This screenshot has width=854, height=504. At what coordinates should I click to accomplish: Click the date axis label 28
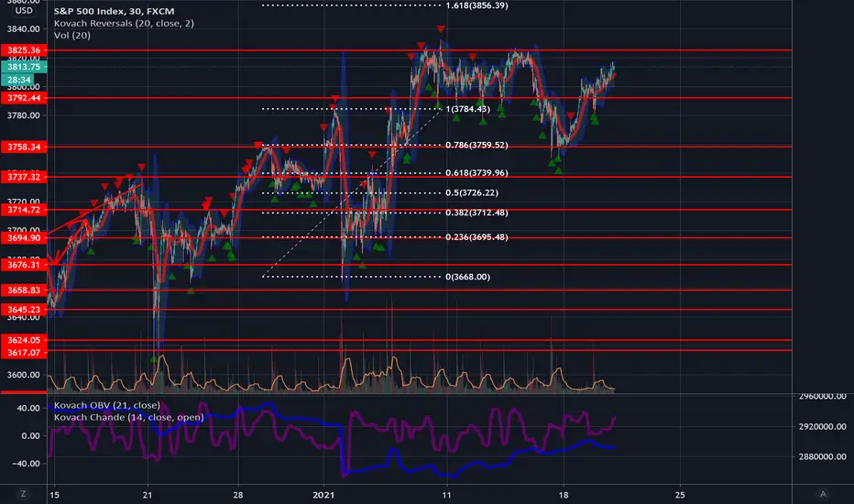pyautogui.click(x=238, y=495)
